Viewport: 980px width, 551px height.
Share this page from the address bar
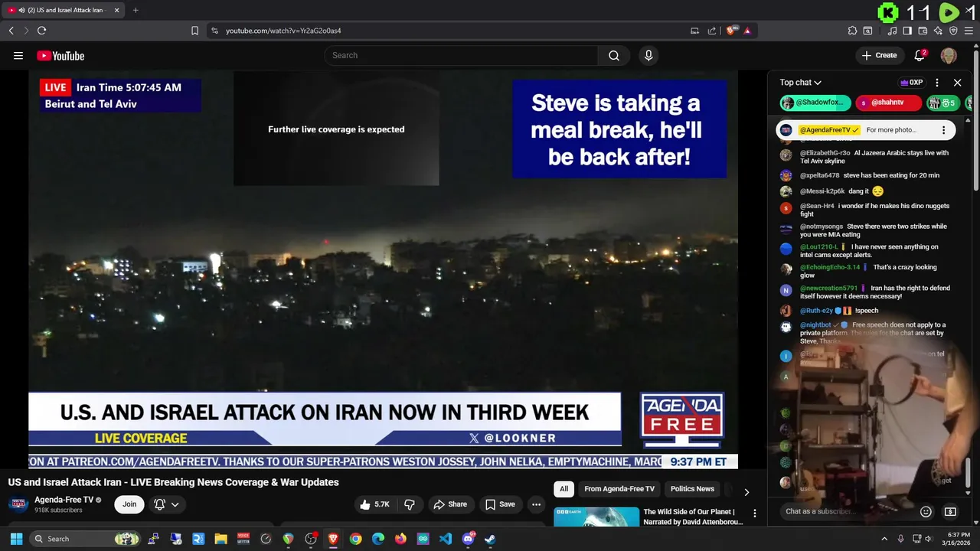click(712, 31)
